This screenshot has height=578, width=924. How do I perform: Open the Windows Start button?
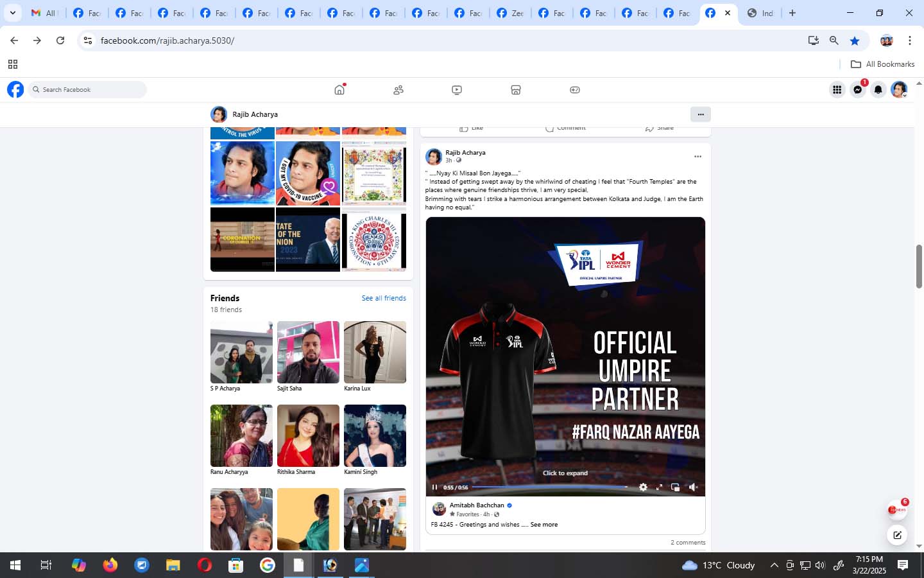coord(15,565)
